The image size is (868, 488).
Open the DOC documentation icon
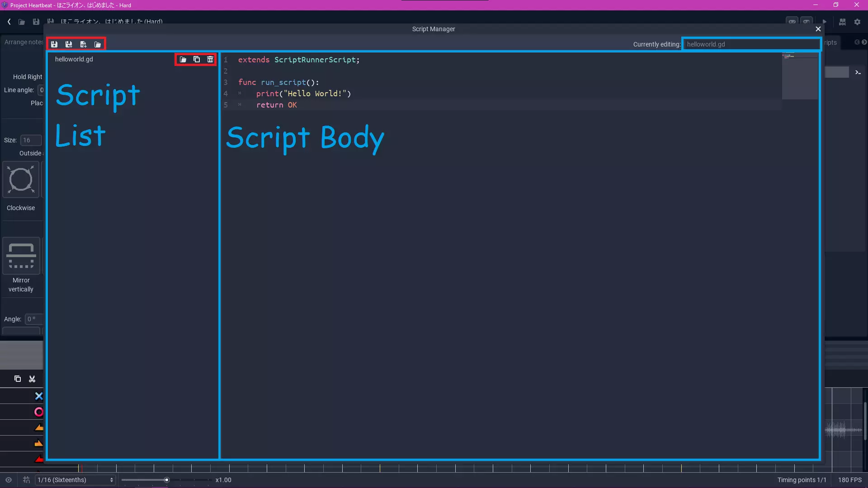[842, 22]
